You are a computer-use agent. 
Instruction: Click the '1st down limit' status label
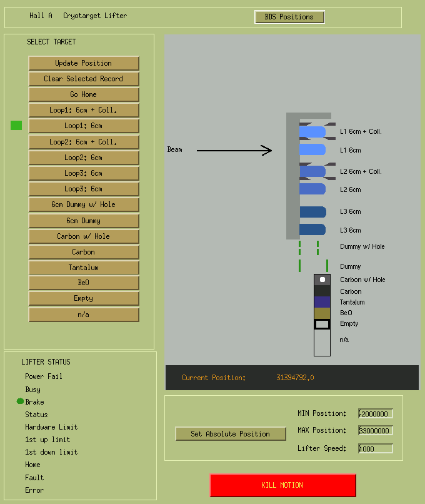point(51,452)
